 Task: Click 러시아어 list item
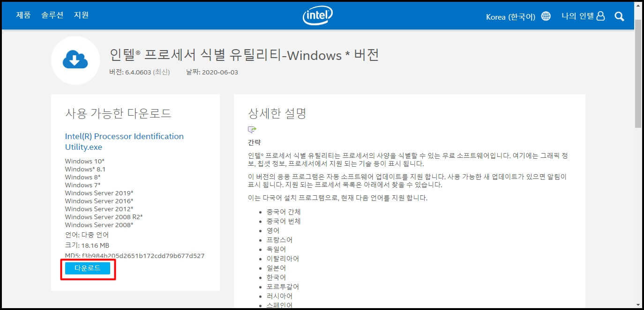click(279, 296)
